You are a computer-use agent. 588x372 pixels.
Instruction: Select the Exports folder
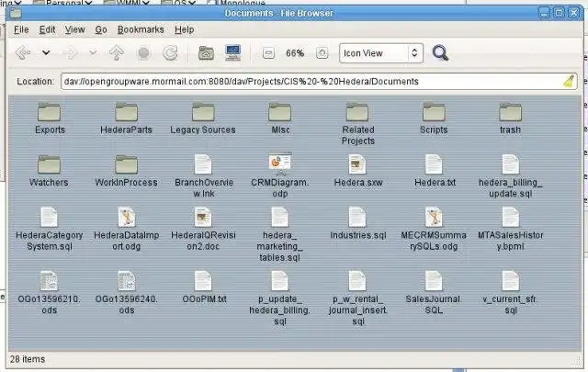coord(50,118)
